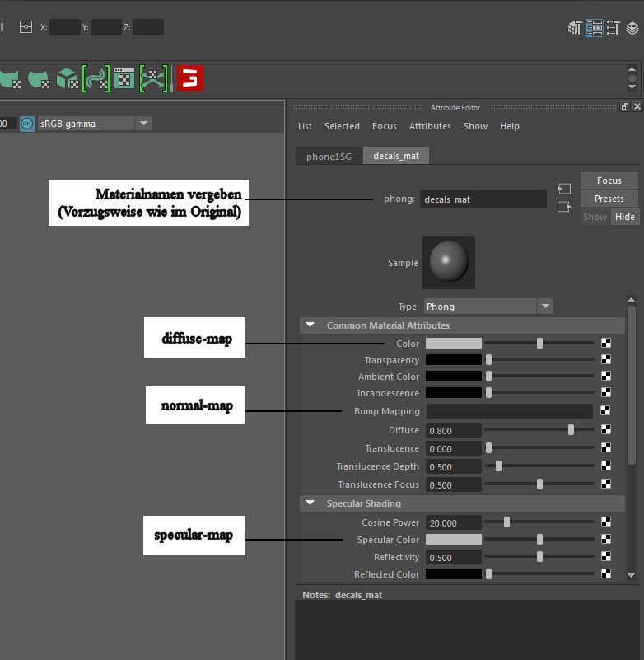Open the material Type dropdown showing Phong

click(488, 307)
